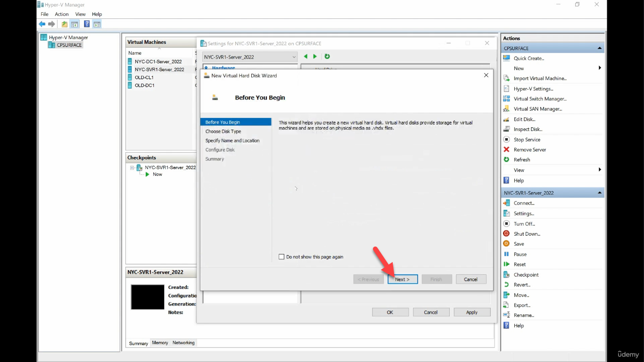Click the Forward arrow in Hyper-V toolbar

coord(51,24)
